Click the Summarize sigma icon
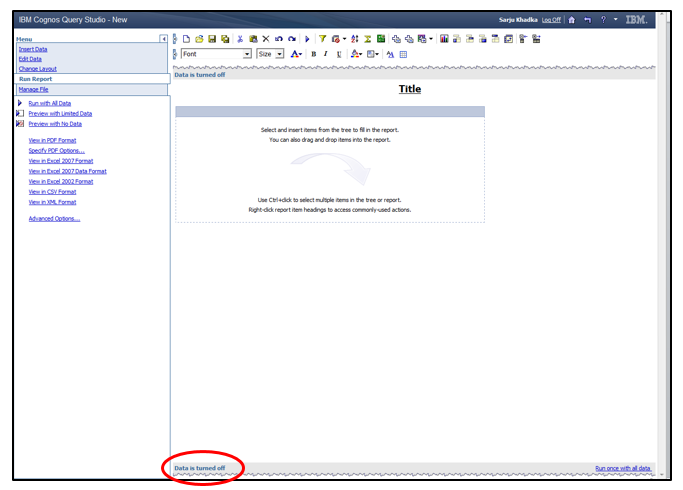Viewport: 683px width, 490px height. (x=368, y=39)
